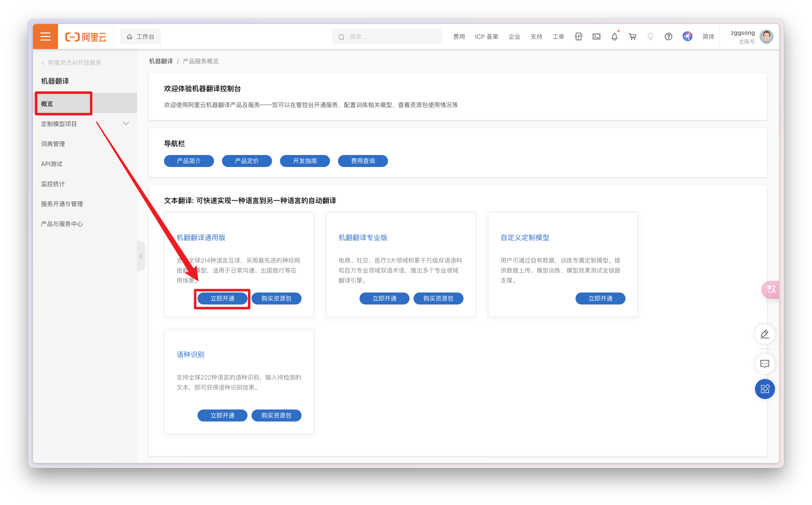
Task: Click the 导航栏 section heading
Action: [x=174, y=143]
